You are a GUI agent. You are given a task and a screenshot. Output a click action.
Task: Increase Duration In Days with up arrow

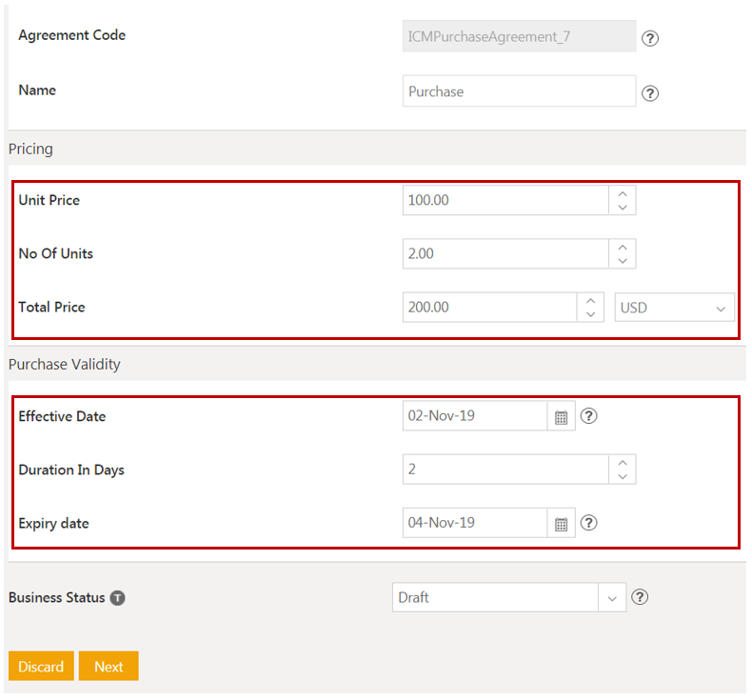point(622,462)
